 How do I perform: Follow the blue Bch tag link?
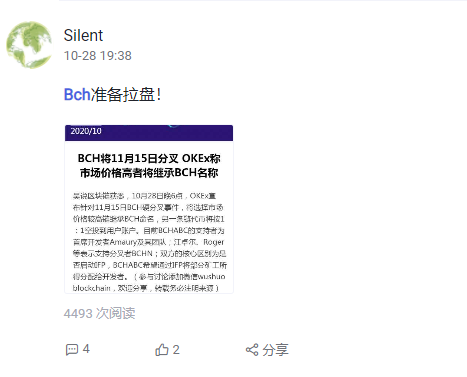click(77, 94)
